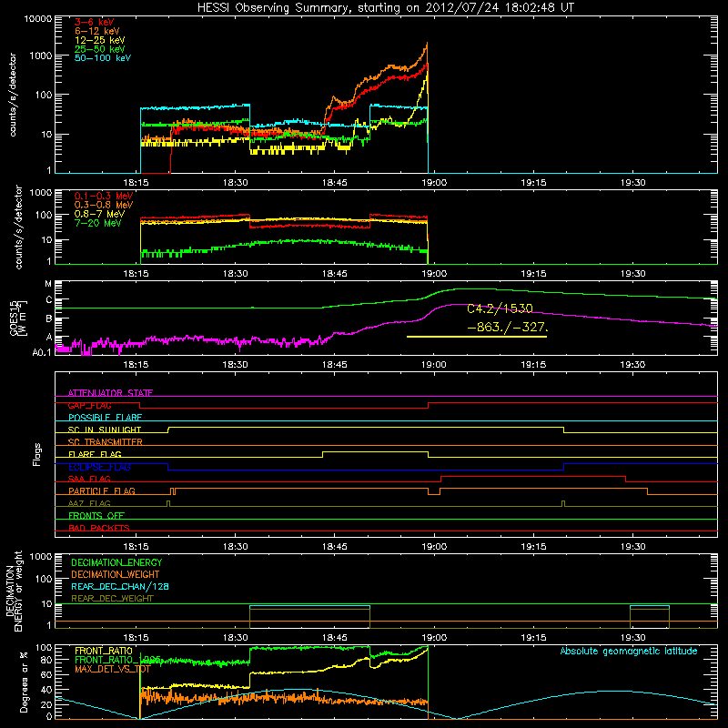The image size is (728, 728).
Task: Click the 0.1-0.3 MeV legend label
Action: tap(104, 196)
